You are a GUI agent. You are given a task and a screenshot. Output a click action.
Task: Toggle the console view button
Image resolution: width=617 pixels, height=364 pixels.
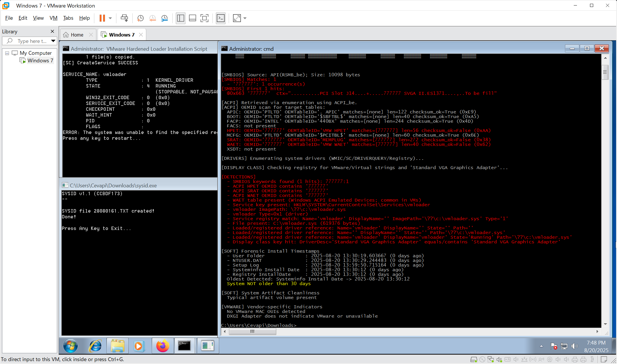pos(221,18)
